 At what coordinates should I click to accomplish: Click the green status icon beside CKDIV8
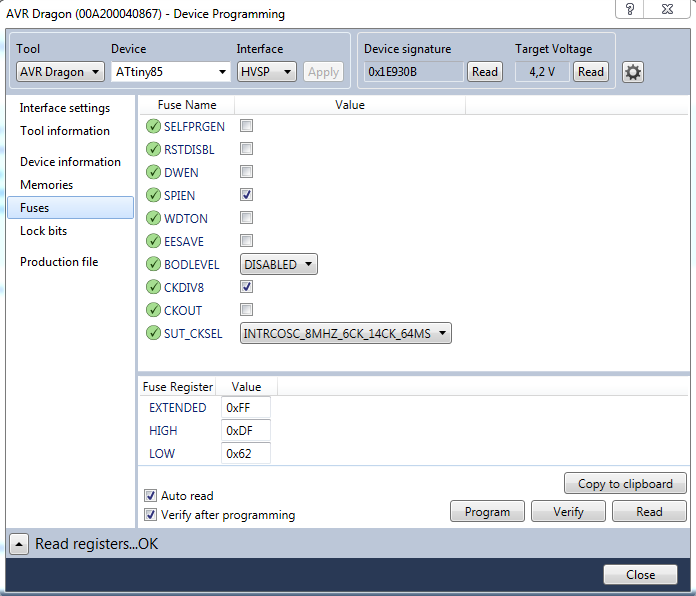(153, 288)
